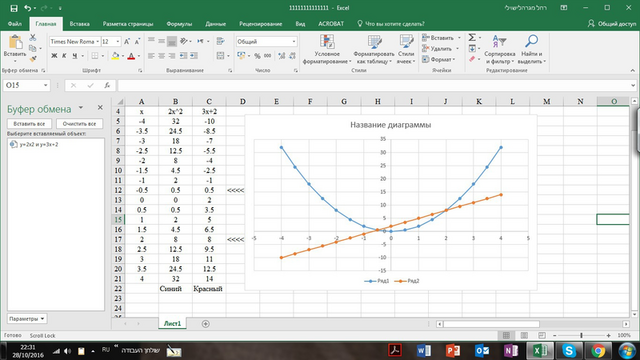Expand the font name dropdown
The height and width of the screenshot is (360, 640).
pyautogui.click(x=98, y=42)
